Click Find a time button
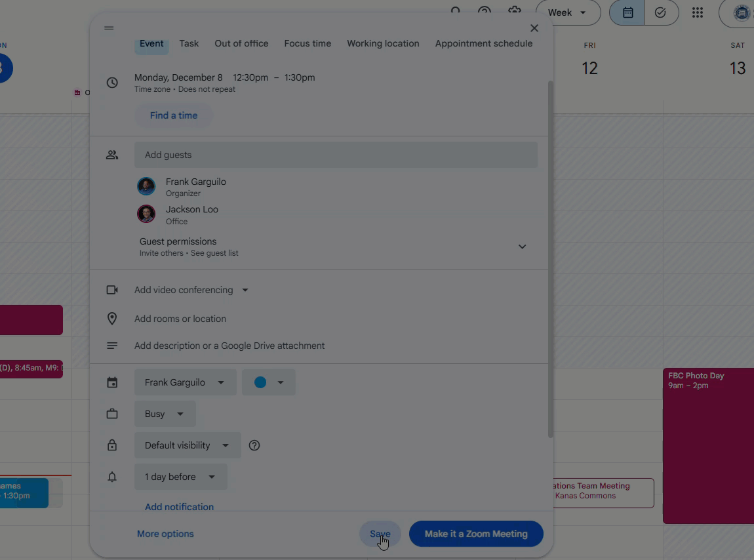754x560 pixels. coord(174,115)
